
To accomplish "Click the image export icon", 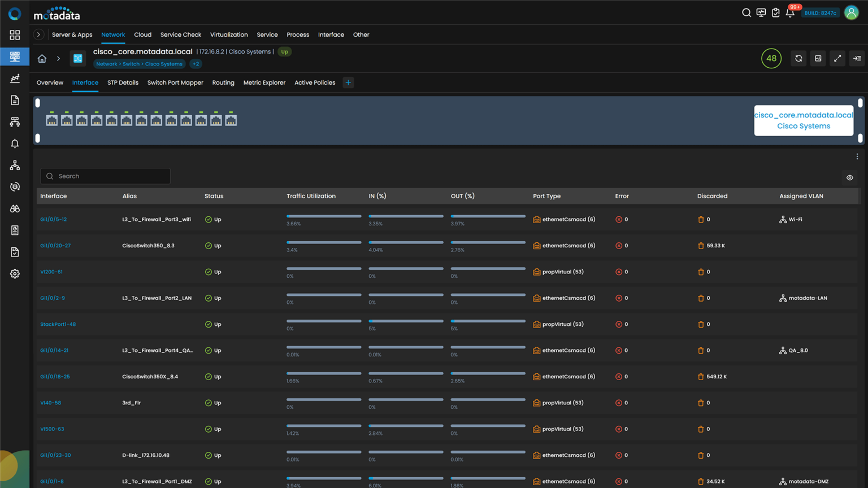I will point(818,58).
